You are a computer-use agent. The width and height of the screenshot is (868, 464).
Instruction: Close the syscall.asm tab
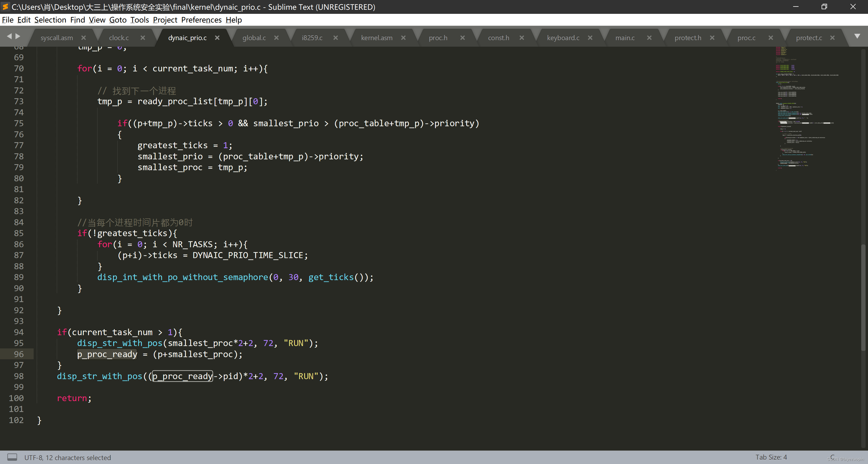(x=84, y=38)
